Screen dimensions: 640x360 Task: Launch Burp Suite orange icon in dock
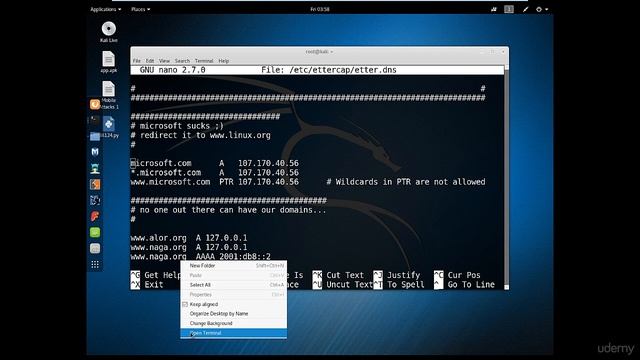click(95, 184)
